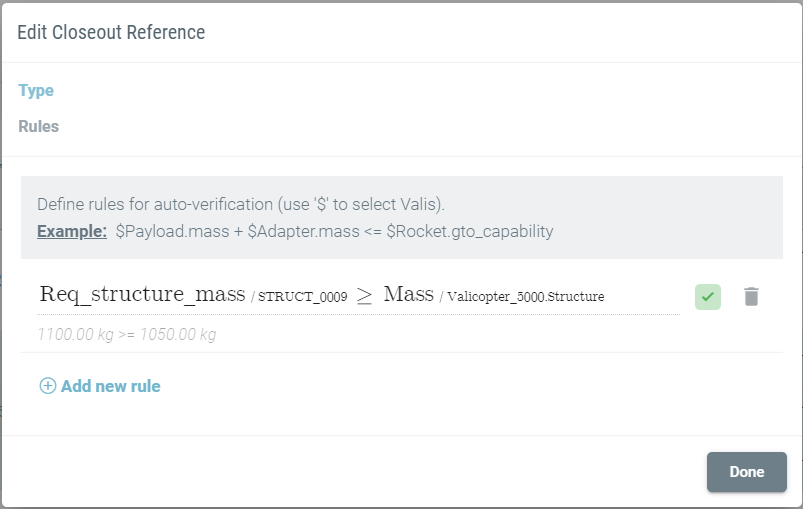Click the STRUCT_0009 reference in rule

click(x=303, y=296)
